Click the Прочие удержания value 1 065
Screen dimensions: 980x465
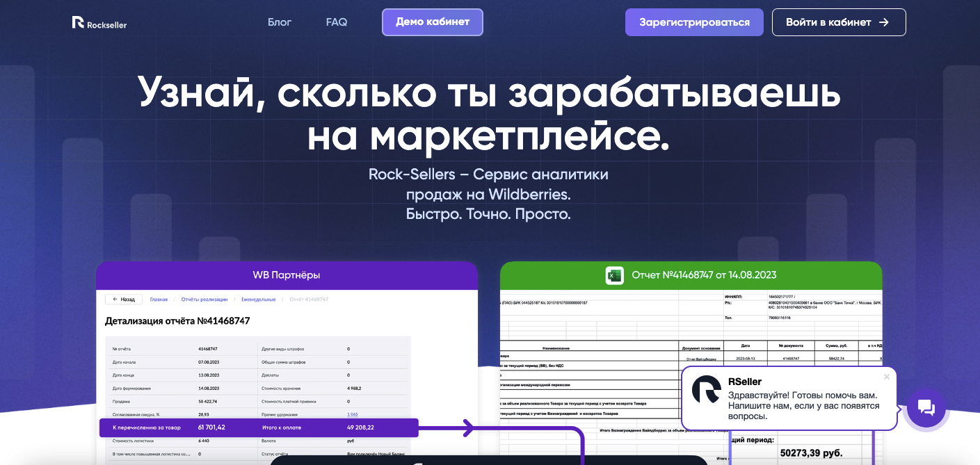353,414
